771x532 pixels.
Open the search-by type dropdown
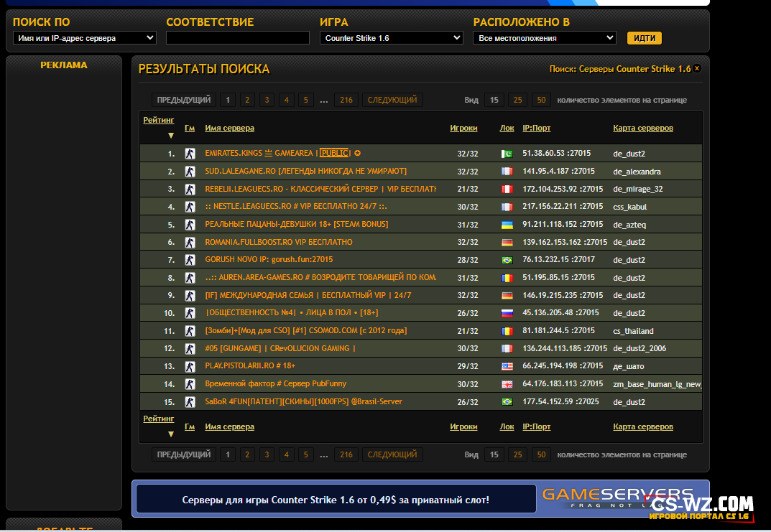85,38
